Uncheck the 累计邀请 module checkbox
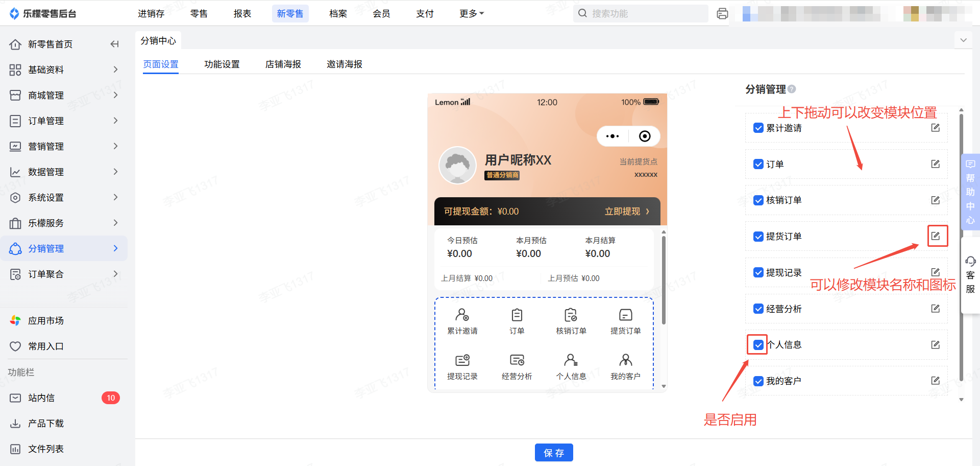This screenshot has width=980, height=466. (758, 128)
